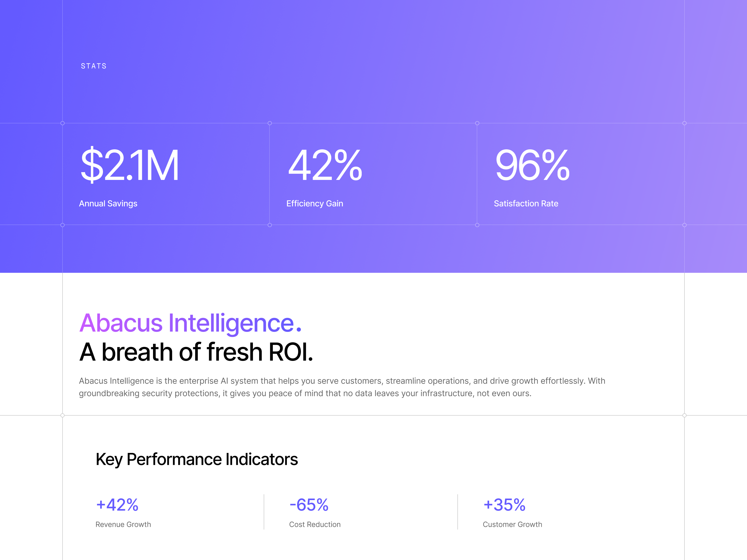
Task: Click the Key Performance Indicators heading
Action: 197,459
